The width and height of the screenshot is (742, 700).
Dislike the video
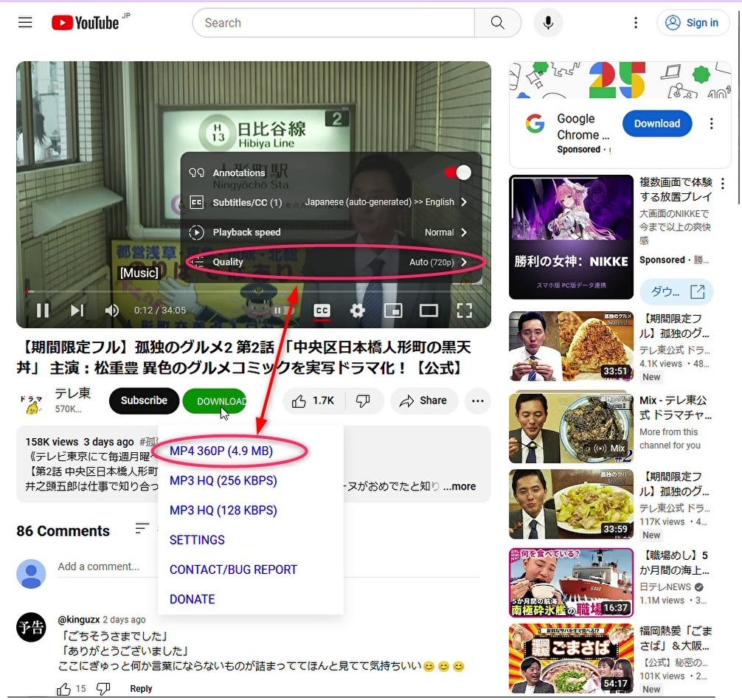point(364,401)
